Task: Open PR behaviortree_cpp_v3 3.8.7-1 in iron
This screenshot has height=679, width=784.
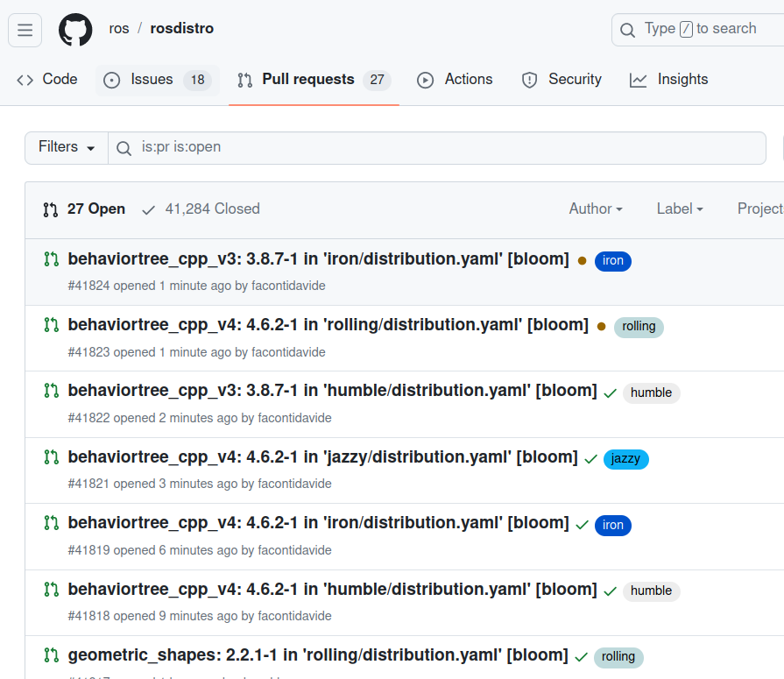Action: point(319,259)
